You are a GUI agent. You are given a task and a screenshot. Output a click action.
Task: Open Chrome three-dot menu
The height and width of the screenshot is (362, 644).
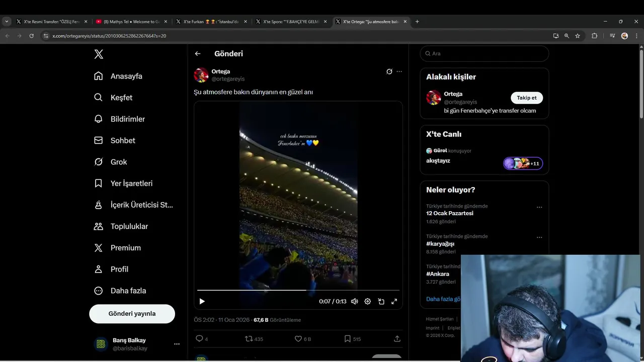(636, 36)
